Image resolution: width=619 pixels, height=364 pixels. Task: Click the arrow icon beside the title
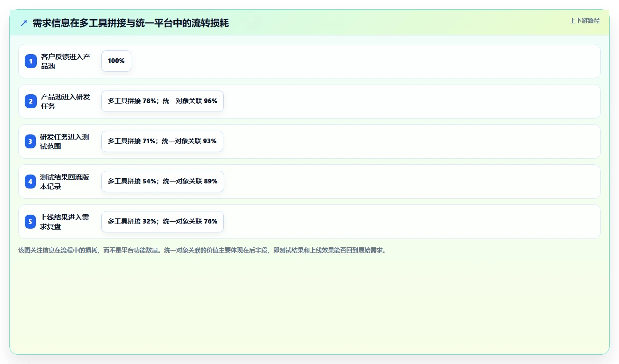[24, 23]
